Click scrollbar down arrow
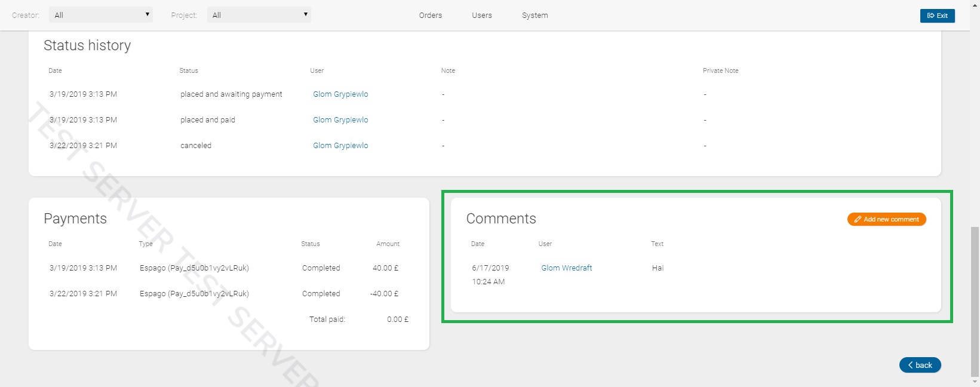 (975, 381)
